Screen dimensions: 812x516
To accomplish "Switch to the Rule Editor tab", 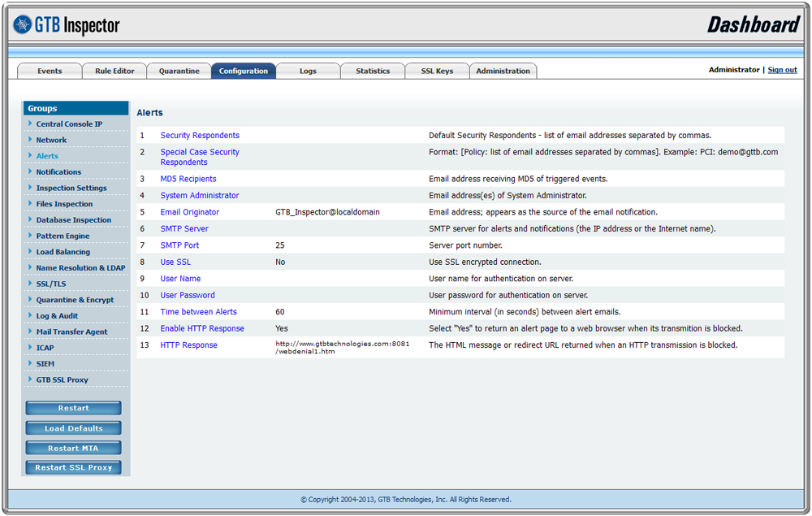I will 114,71.
